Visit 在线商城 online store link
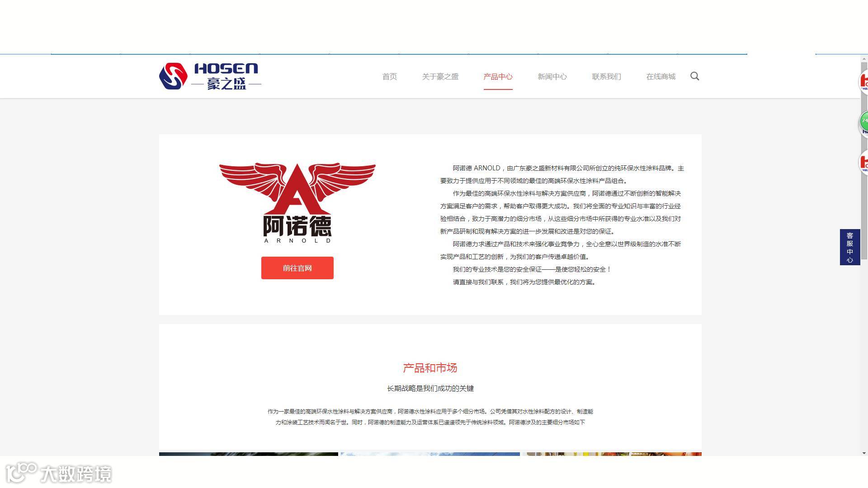868x488 pixels. 660,77
